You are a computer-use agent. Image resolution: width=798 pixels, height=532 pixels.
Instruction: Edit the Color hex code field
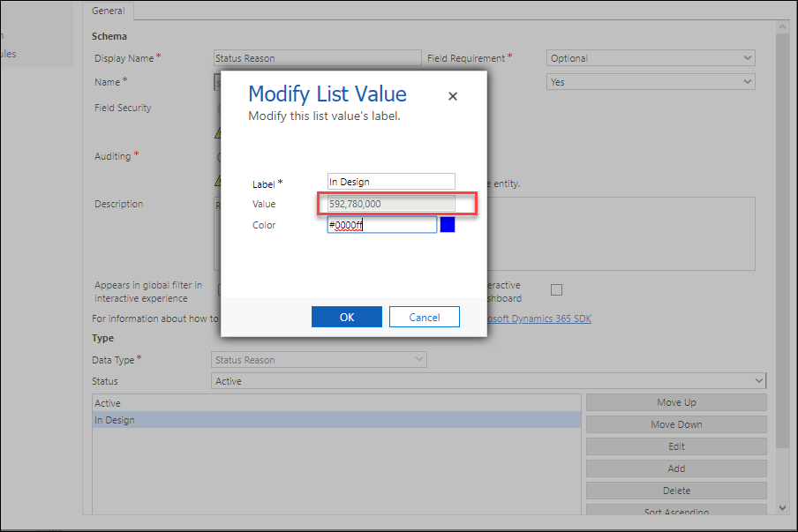pos(381,225)
